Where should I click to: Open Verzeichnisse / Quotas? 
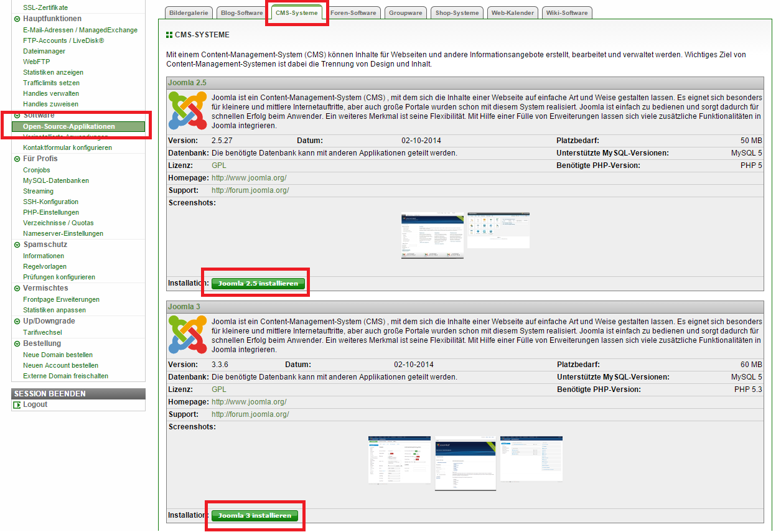(x=58, y=223)
